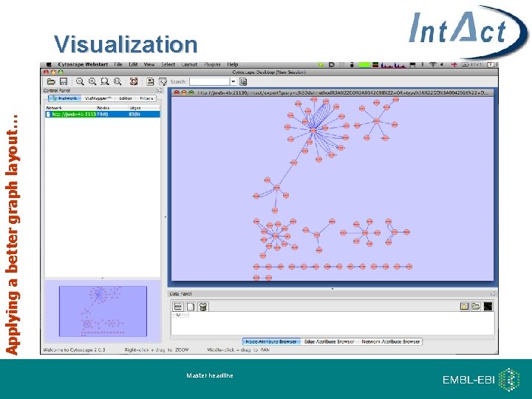Click the Zoom Out magnifier icon
Screen dimensions: 532x399
[x=80, y=81]
